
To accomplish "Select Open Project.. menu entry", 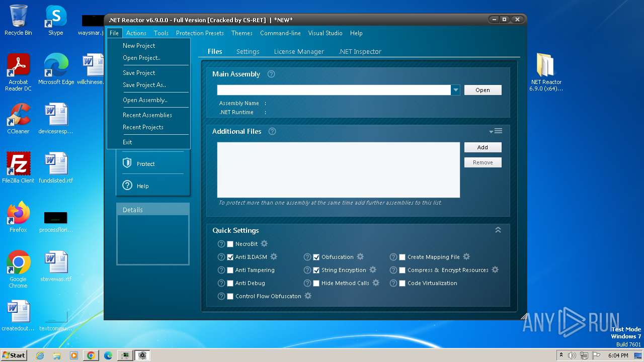I will [x=148, y=58].
